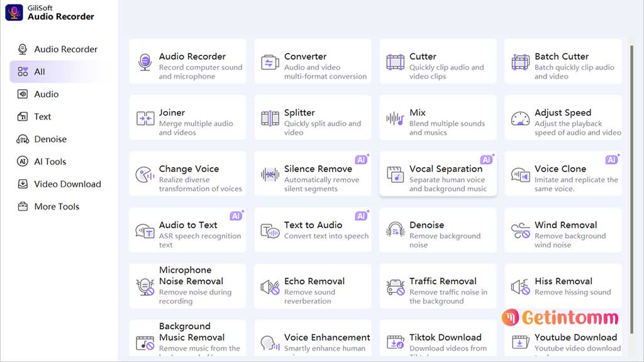Click 'Imitate and replicate the same voice.' text
Viewport: 644px width, 362px height.
(576, 184)
